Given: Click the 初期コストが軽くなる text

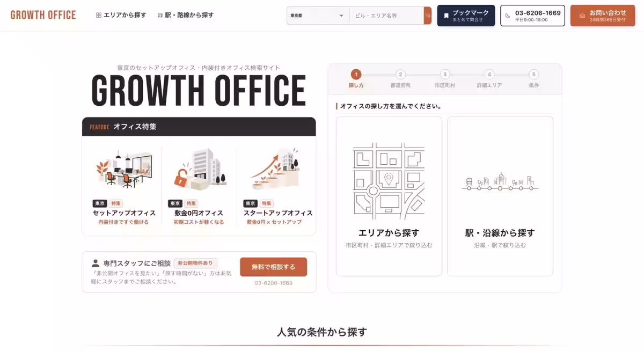Looking at the screenshot, I should point(199,222).
